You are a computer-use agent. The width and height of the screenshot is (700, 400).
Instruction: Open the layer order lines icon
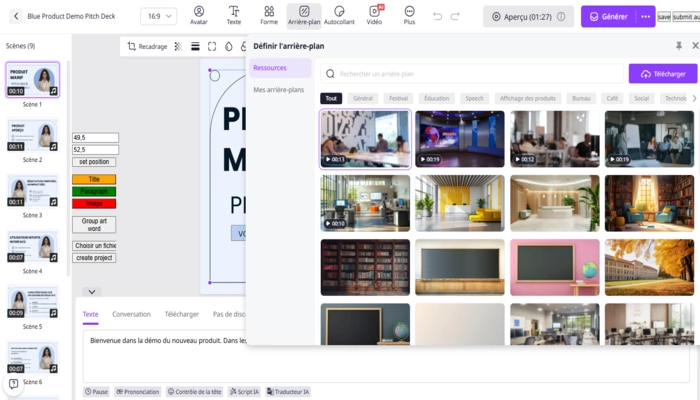195,46
